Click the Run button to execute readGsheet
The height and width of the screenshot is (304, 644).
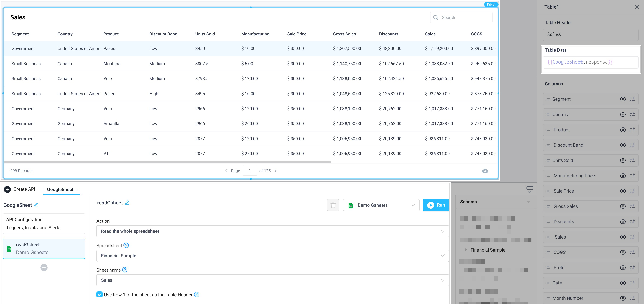point(436,205)
